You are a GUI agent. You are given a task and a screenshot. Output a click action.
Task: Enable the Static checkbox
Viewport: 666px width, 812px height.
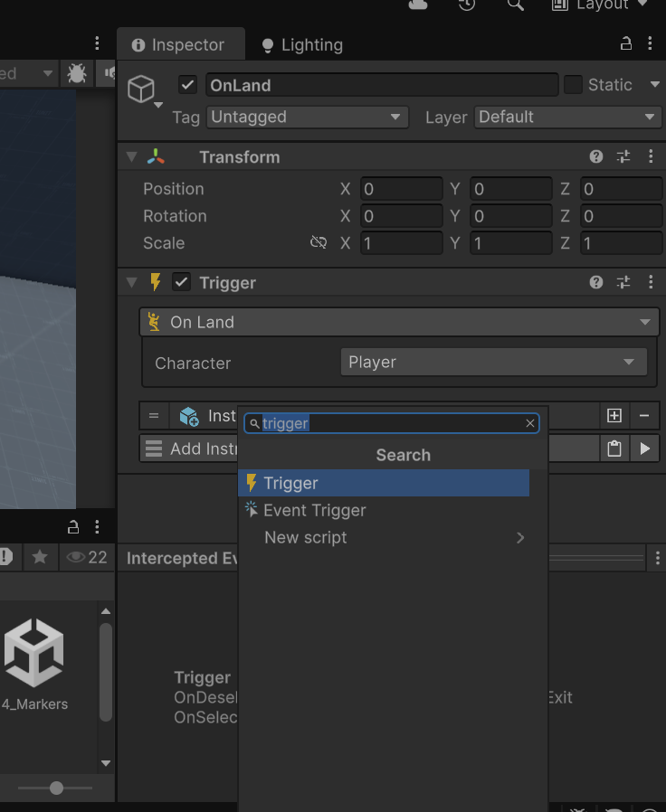pyautogui.click(x=573, y=85)
